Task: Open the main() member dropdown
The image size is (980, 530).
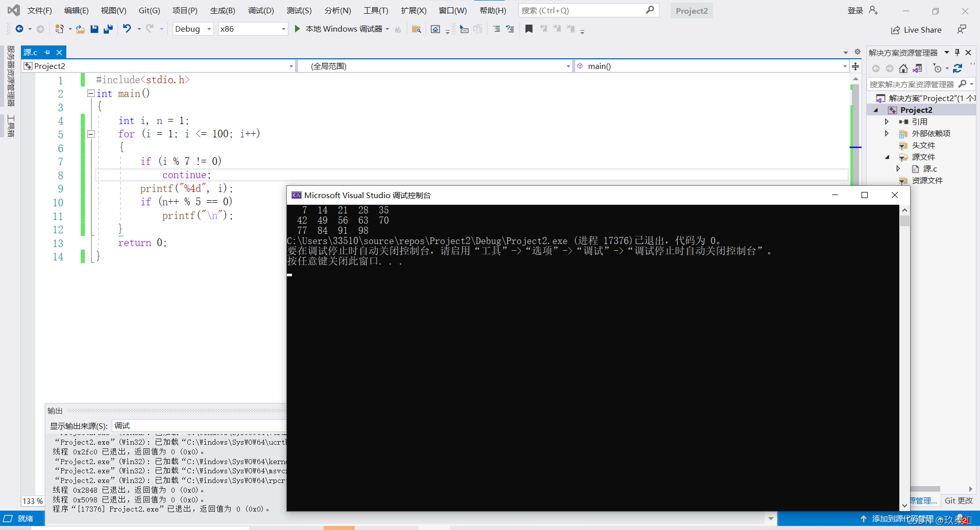Action: coord(712,66)
